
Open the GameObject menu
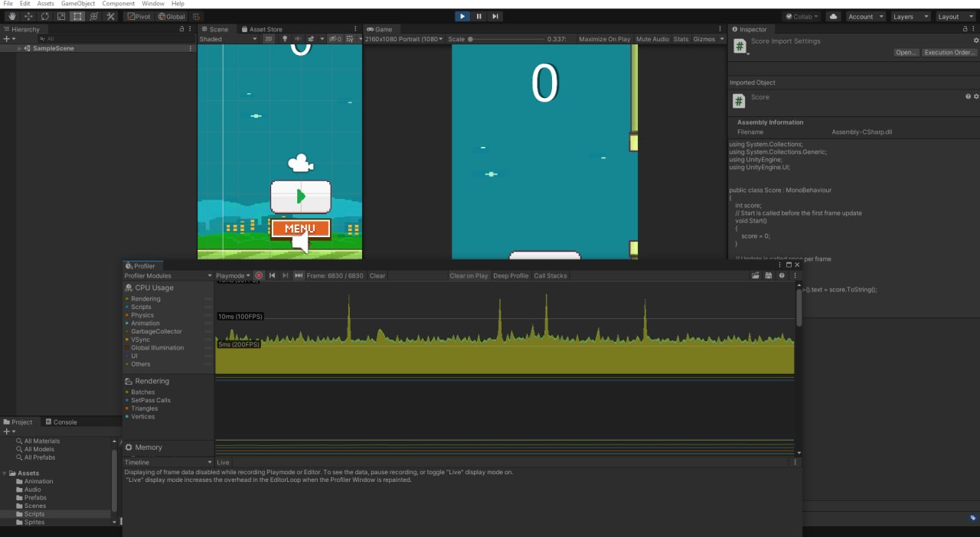pos(77,4)
